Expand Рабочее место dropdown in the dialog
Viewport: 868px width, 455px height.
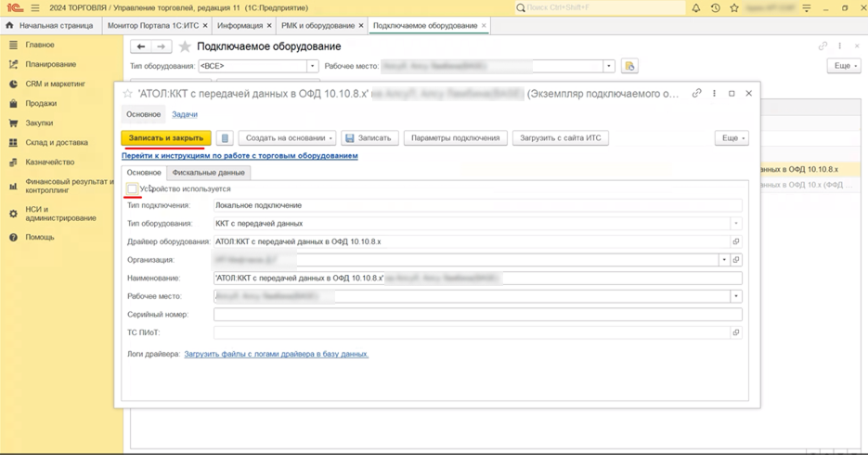[x=735, y=296]
